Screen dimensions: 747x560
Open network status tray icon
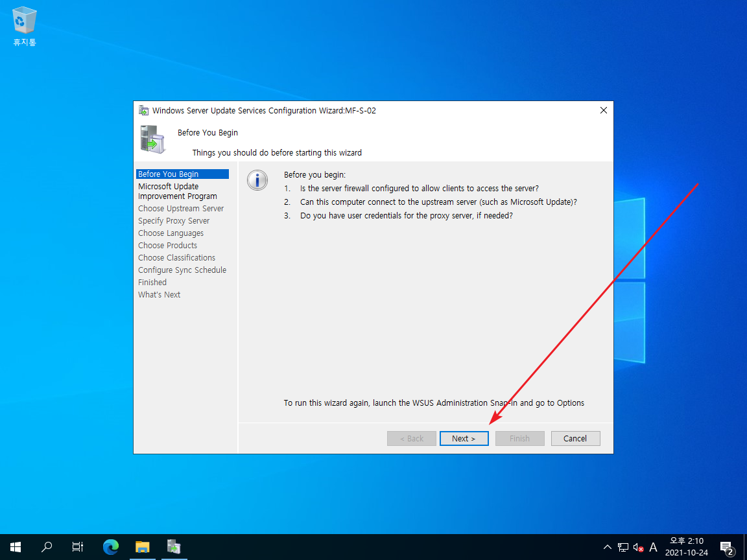point(623,547)
